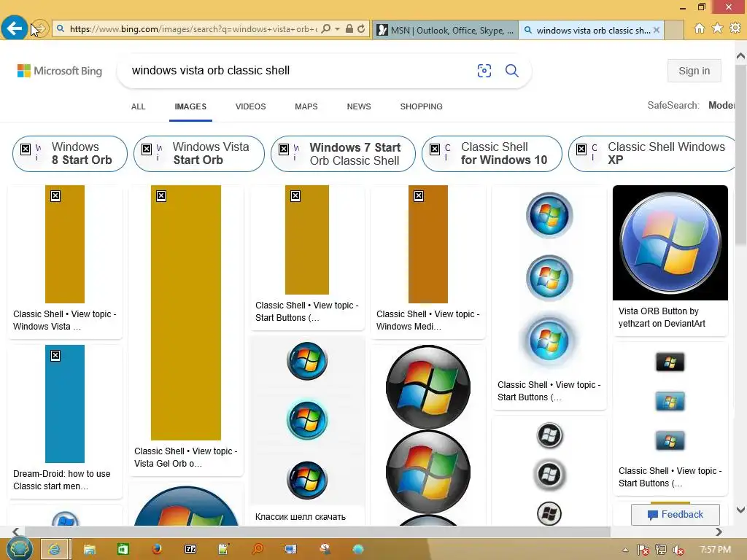Select the IMAGES tab

(190, 106)
